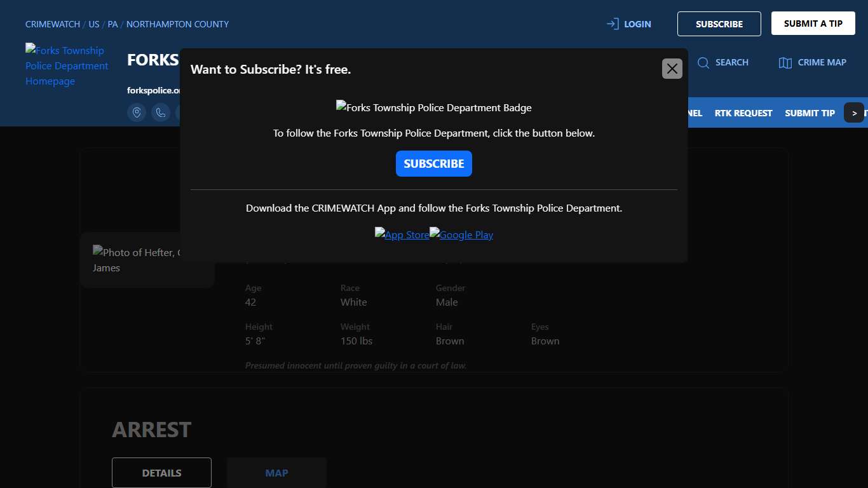This screenshot has width=868, height=488.
Task: Click the Search magnifier icon
Action: coord(703,62)
